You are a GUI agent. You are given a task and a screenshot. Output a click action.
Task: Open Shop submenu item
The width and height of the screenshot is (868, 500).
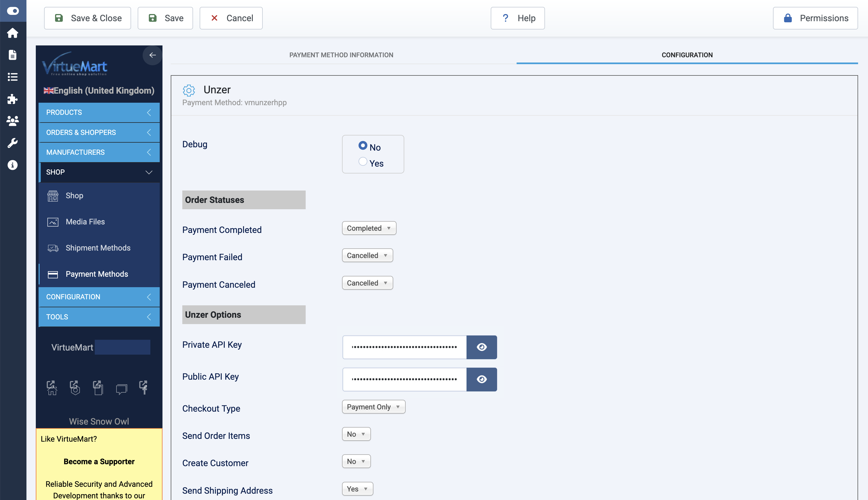tap(99, 196)
